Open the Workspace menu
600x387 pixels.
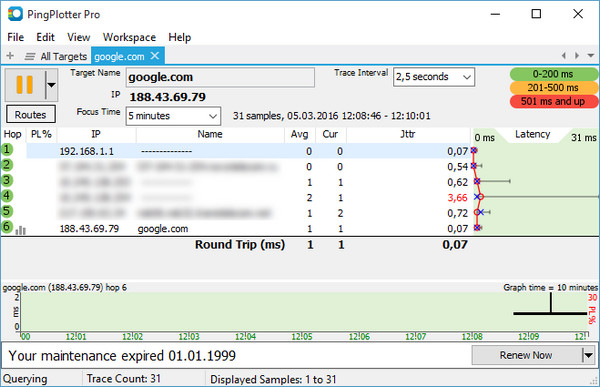(129, 37)
